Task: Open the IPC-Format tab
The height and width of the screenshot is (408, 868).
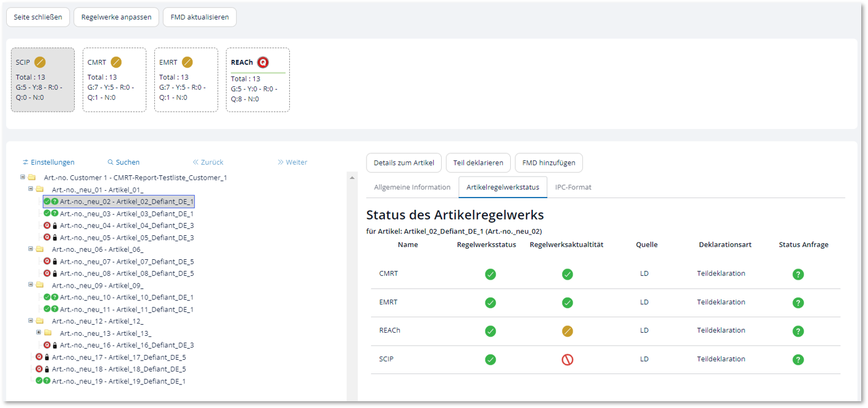Action: [573, 187]
